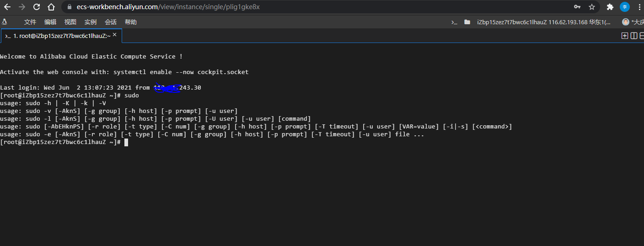
Task: Open the 文件 (File) menu
Action: [x=30, y=22]
